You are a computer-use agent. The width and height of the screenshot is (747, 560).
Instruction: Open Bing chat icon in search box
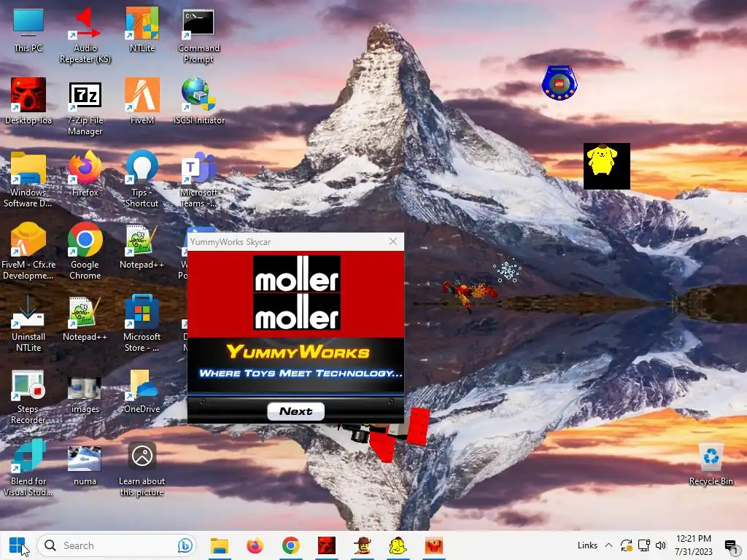coord(185,545)
